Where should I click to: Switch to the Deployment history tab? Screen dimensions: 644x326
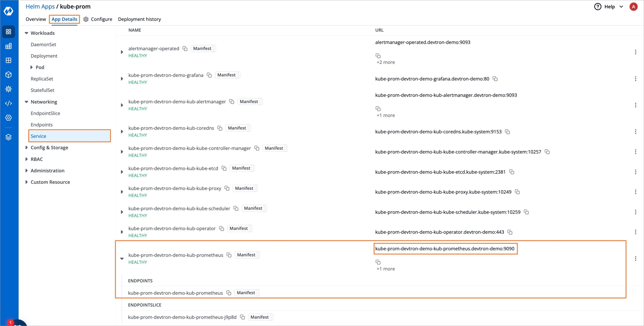click(x=139, y=19)
